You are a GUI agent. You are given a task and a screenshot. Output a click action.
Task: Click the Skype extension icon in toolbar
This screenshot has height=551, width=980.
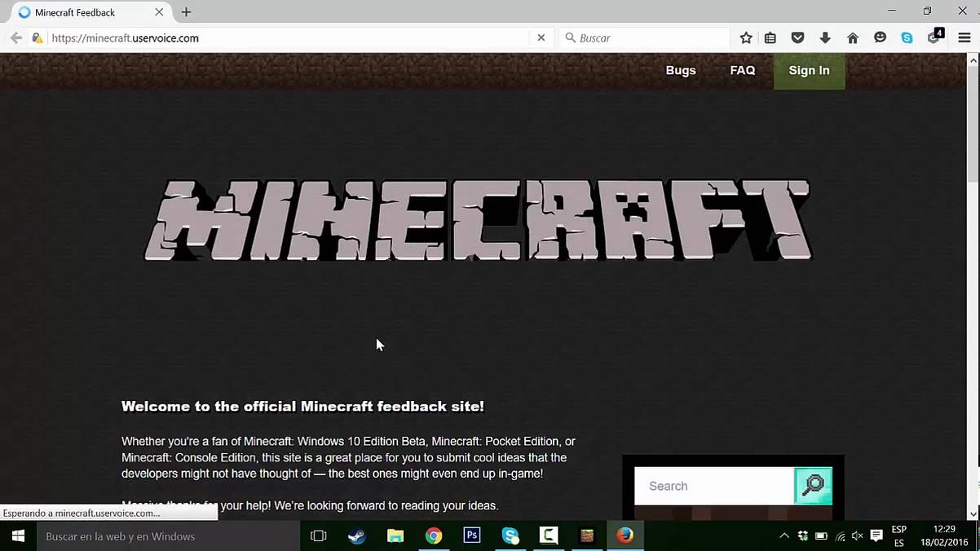point(907,37)
